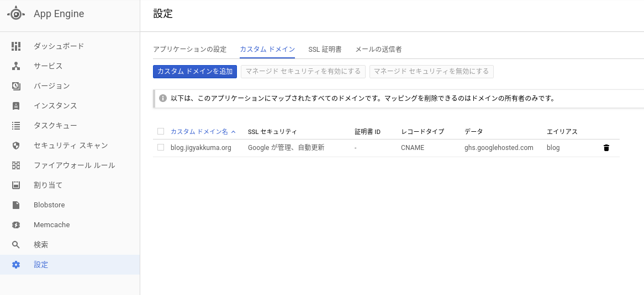Open Services via its sidebar icon

16,66
